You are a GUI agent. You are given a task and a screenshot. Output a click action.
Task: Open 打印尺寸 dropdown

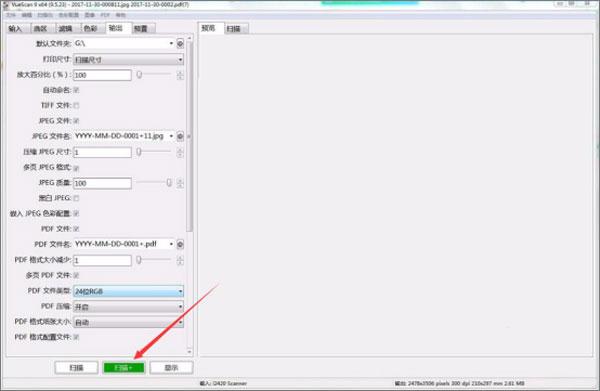pyautogui.click(x=128, y=60)
